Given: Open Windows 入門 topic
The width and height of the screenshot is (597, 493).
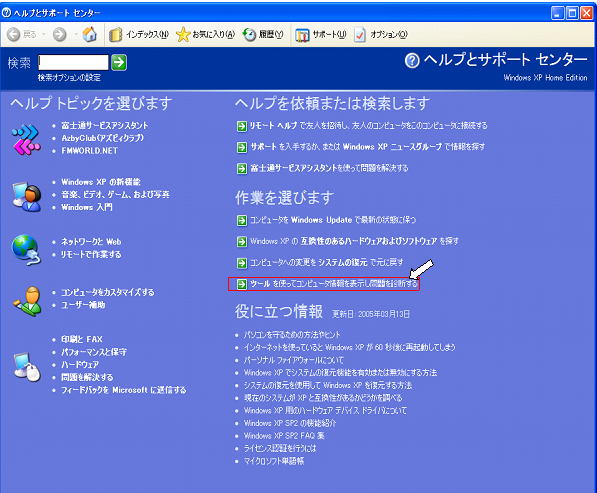Looking at the screenshot, I should pos(87,207).
